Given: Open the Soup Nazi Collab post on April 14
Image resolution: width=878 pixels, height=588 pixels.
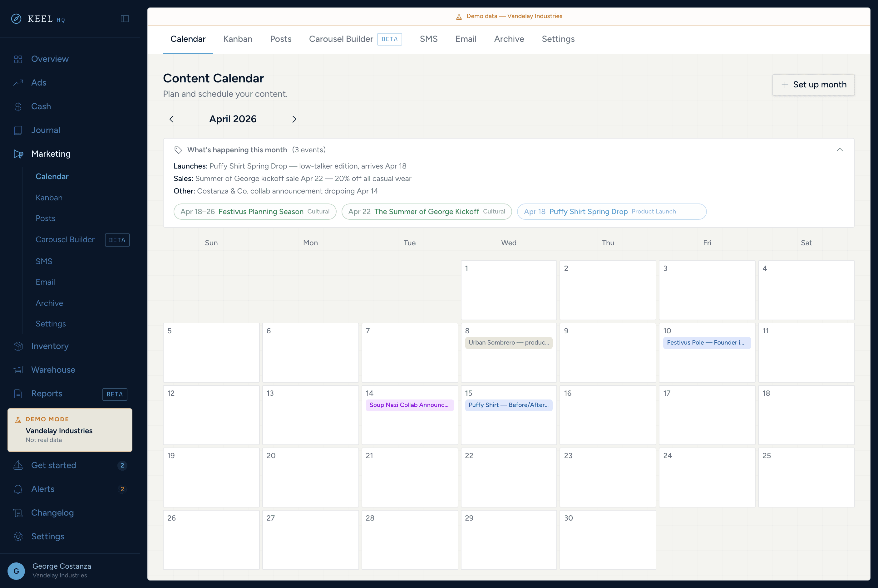Looking at the screenshot, I should pos(410,405).
